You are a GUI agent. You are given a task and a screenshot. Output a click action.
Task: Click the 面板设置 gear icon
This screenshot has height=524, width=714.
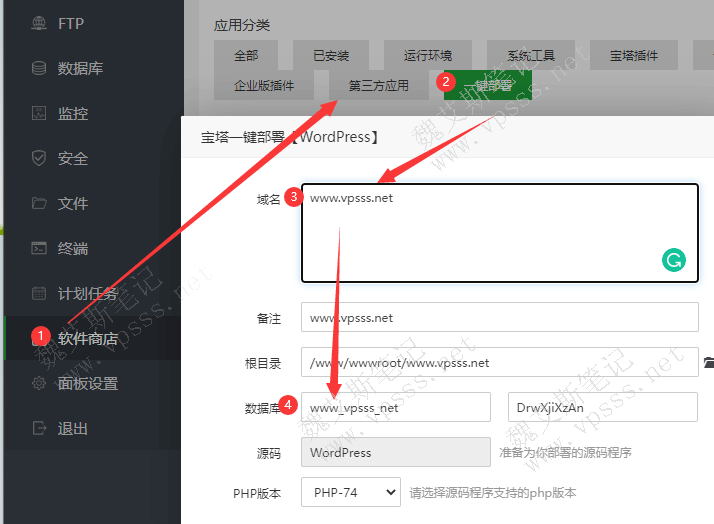[39, 383]
